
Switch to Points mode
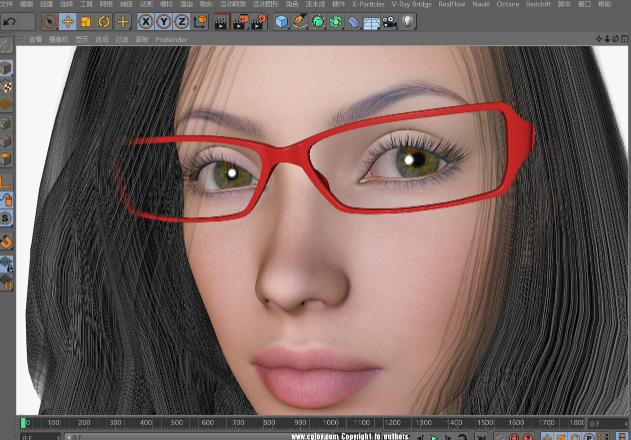click(x=6, y=123)
